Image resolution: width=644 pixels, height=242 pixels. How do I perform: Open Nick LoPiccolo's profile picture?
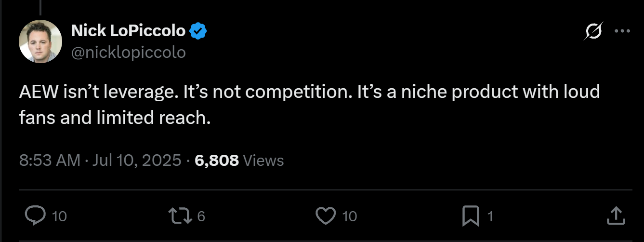pos(40,41)
